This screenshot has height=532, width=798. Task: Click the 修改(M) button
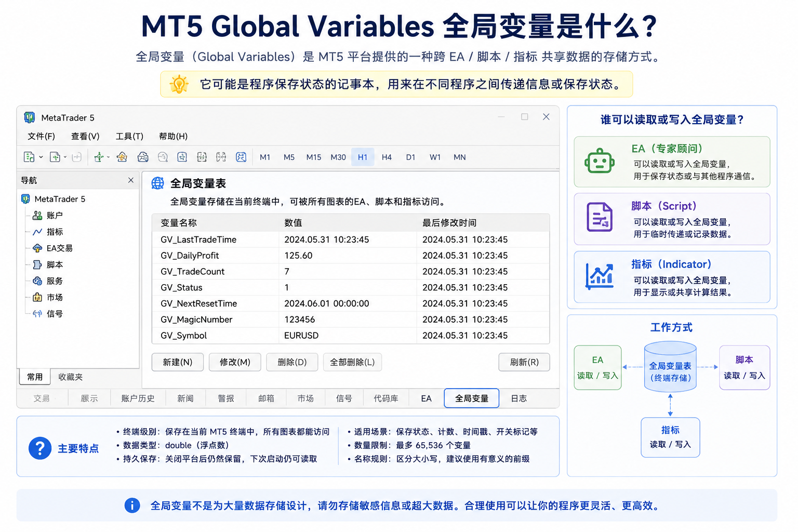(235, 362)
